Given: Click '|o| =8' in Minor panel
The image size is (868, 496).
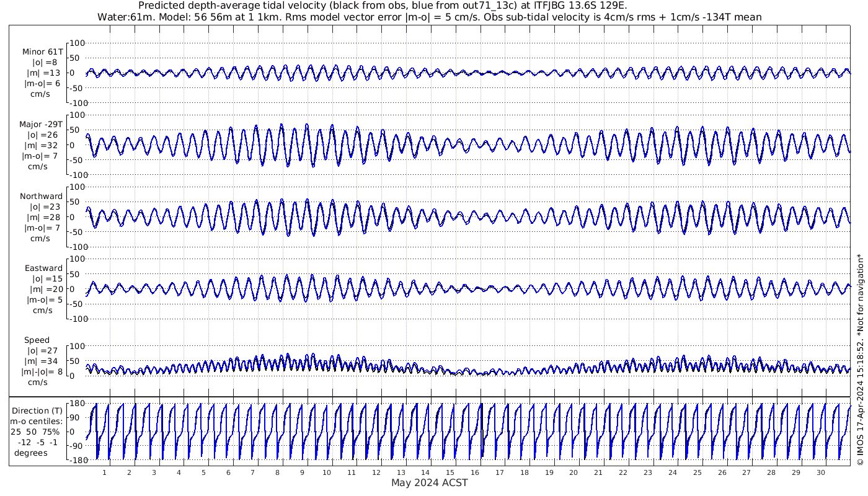Looking at the screenshot, I should [45, 63].
